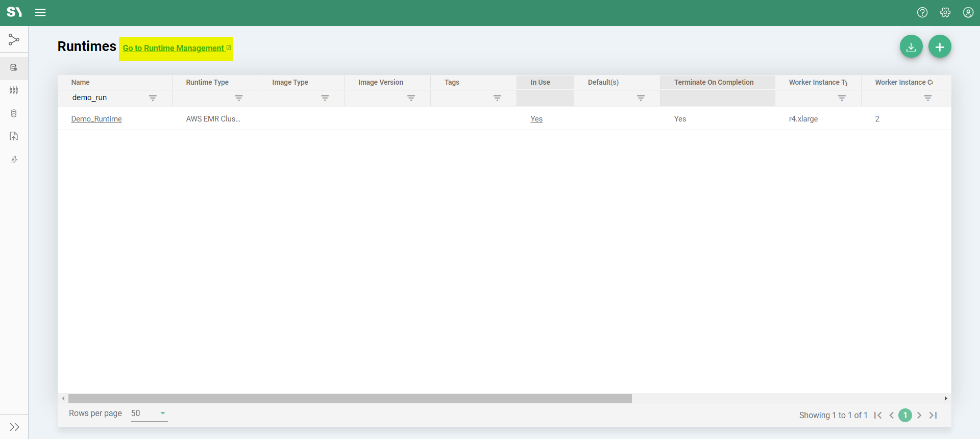Screen dimensions: 980x439
Task: Open the settings gear icon
Action: (x=945, y=13)
